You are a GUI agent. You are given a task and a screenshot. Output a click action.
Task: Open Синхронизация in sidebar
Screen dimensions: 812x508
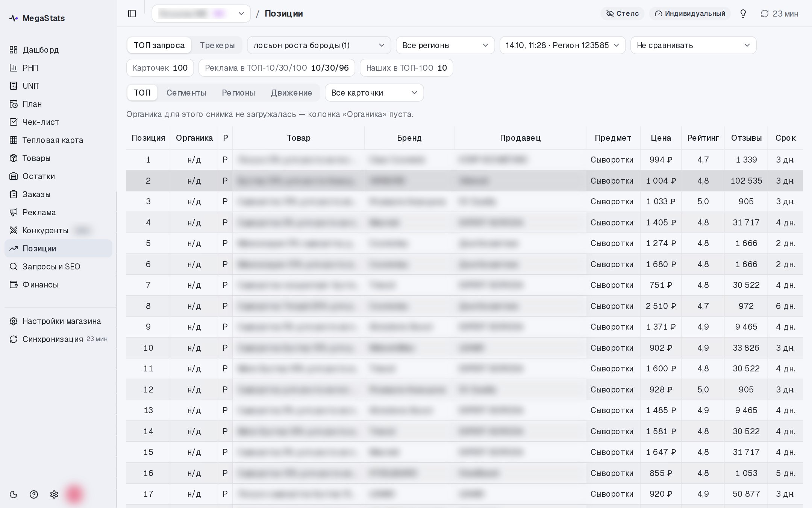(59, 339)
